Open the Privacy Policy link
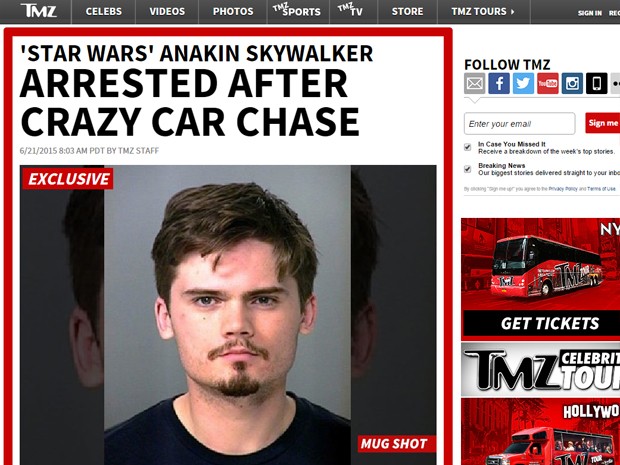The height and width of the screenshot is (465, 620). click(563, 189)
